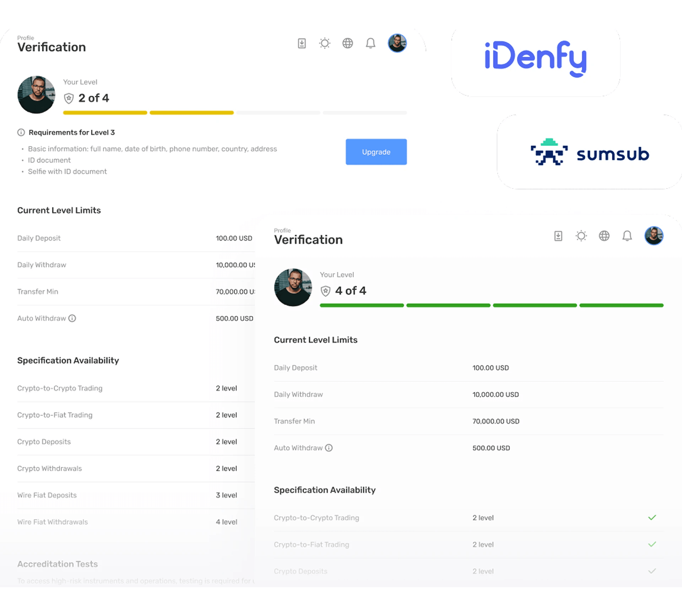The image size is (682, 616).
Task: Click the shield icon next to 4 of 4
Action: pyautogui.click(x=325, y=291)
